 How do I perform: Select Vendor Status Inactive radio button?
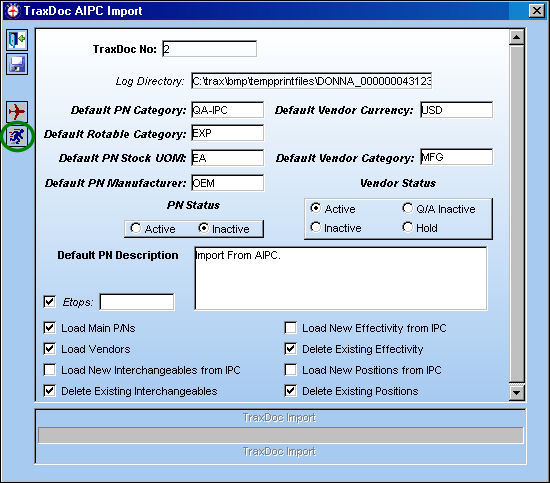(x=315, y=227)
